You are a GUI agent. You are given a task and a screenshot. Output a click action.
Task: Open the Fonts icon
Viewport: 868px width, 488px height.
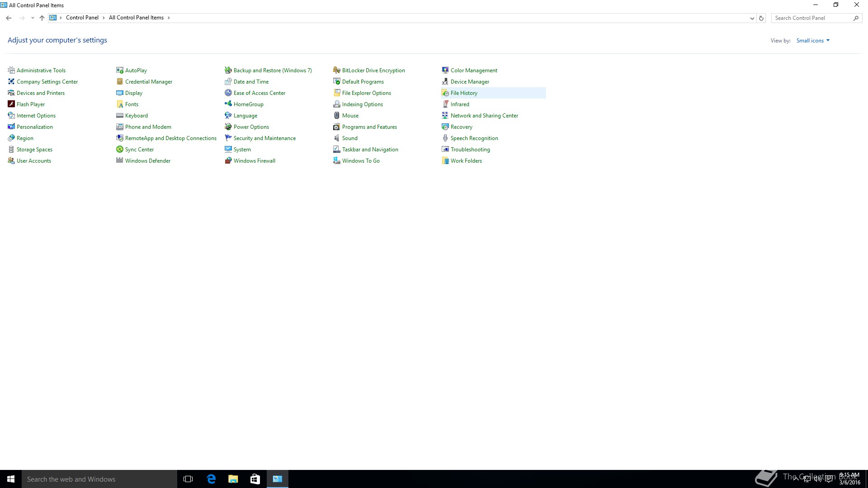coord(120,104)
